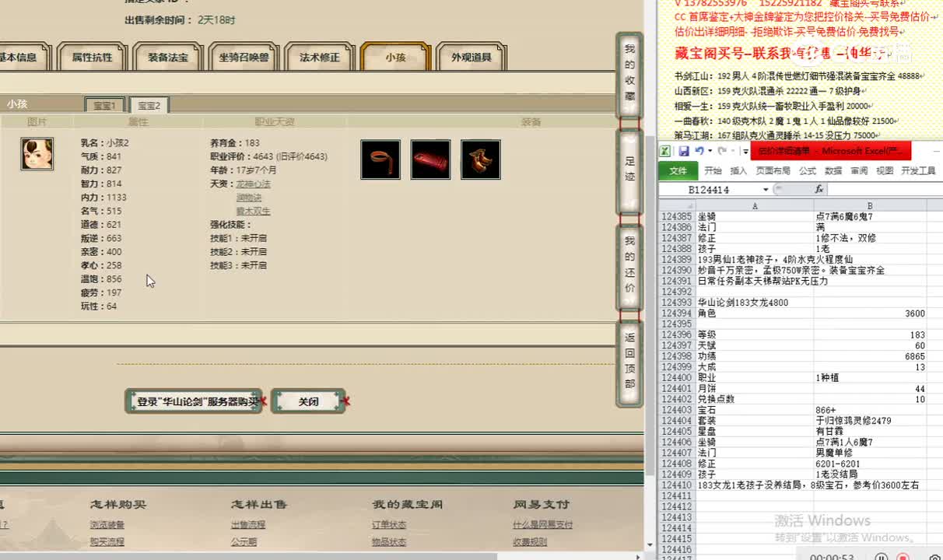Click cell containing 6201-6201
Screen dimensions: 943x560
click(870, 464)
